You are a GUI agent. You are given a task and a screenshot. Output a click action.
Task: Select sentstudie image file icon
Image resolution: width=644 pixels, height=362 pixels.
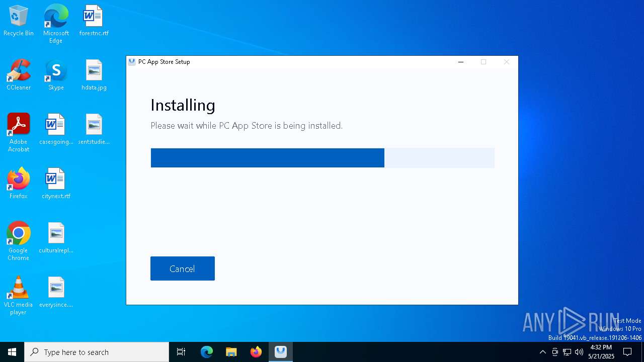coord(94,130)
